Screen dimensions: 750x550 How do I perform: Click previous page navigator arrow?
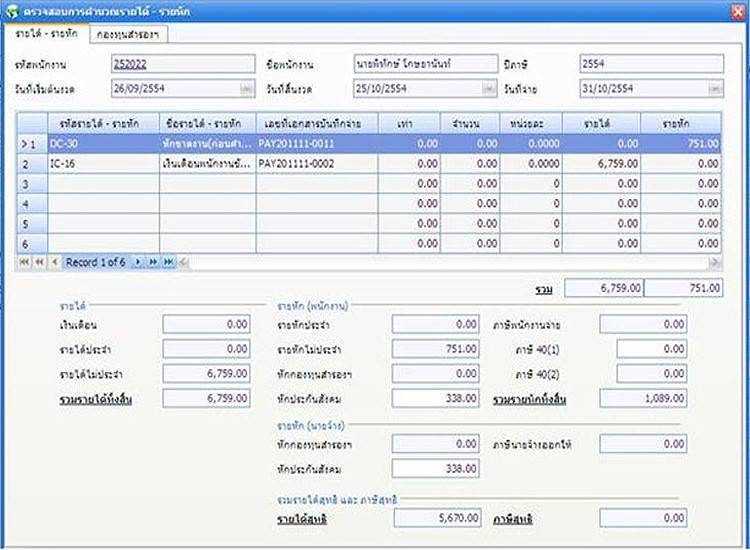click(40, 262)
